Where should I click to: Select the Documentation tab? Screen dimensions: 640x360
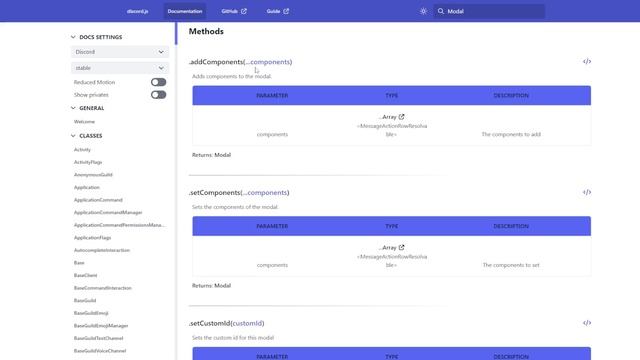pyautogui.click(x=185, y=11)
